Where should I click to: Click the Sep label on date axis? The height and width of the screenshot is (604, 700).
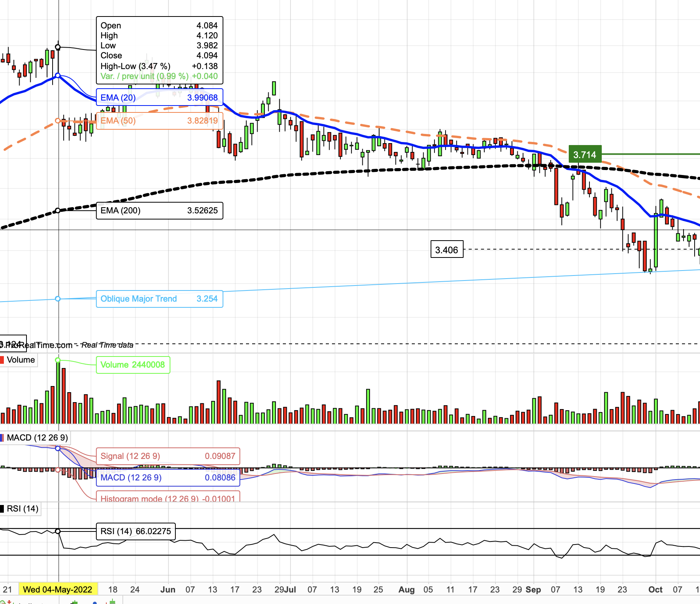click(x=533, y=590)
